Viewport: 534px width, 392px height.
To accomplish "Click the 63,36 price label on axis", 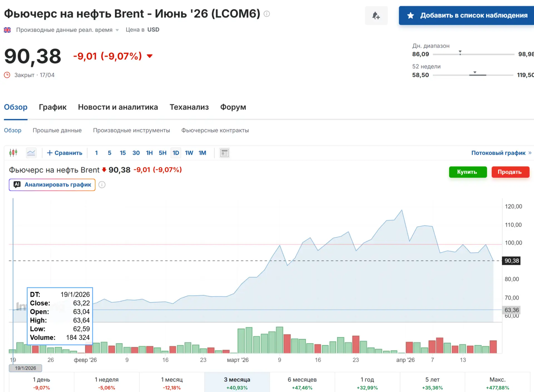I will click(511, 310).
